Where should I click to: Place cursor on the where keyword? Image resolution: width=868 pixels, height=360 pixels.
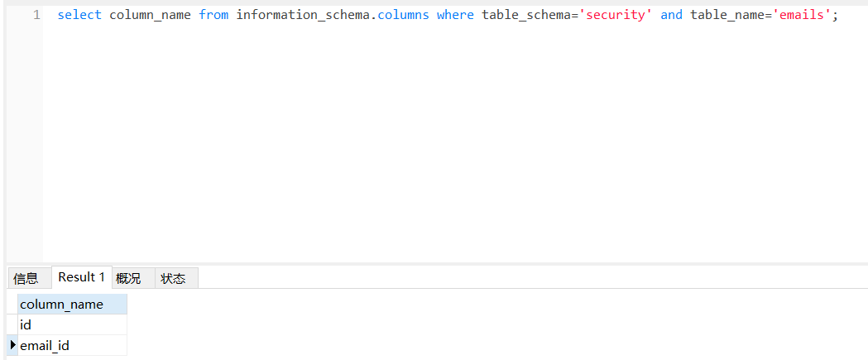pyautogui.click(x=455, y=15)
